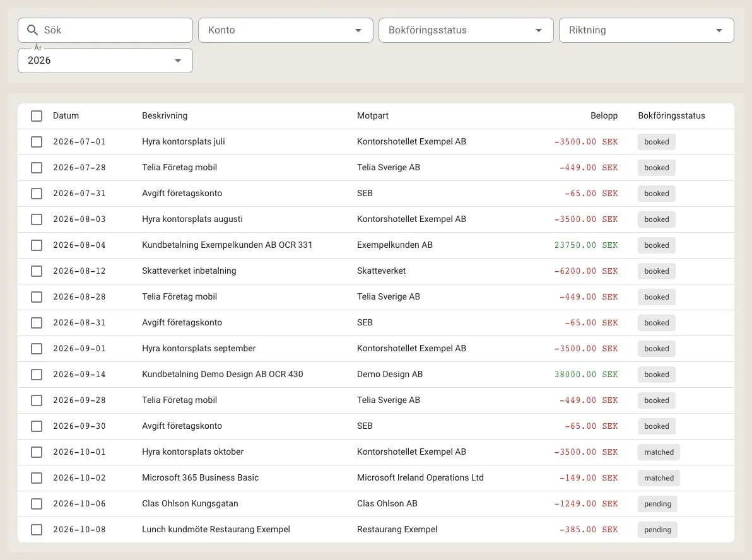Click the Bokföringsstatus column header
The height and width of the screenshot is (560, 752).
pyautogui.click(x=671, y=115)
